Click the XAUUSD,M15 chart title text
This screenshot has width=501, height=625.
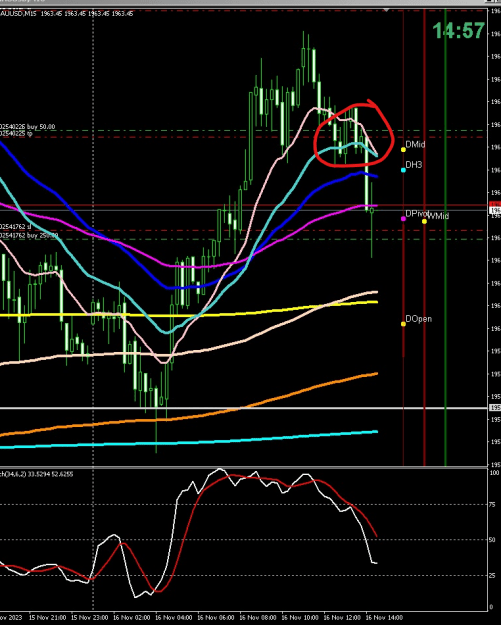tap(18, 14)
